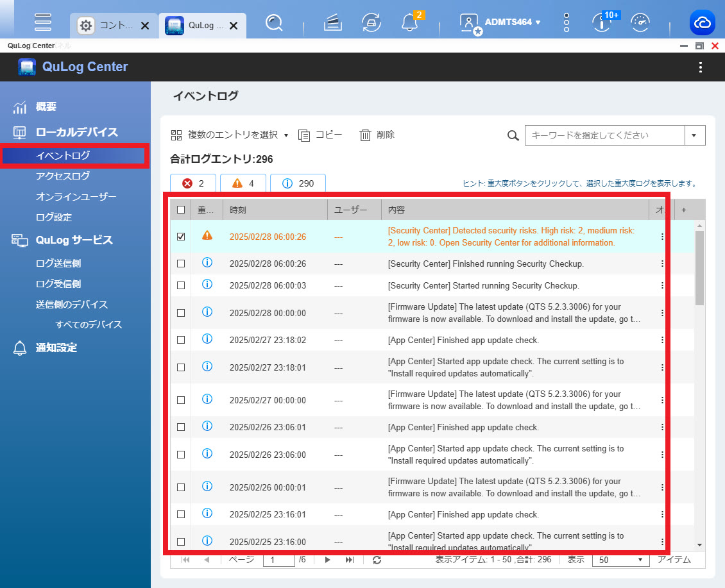Screen dimensions: 725x588
Task: Click the trash delete icon
Action: click(x=365, y=135)
